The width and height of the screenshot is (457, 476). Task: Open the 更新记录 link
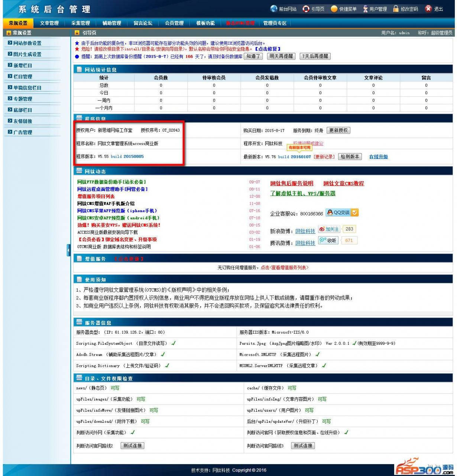[324, 157]
